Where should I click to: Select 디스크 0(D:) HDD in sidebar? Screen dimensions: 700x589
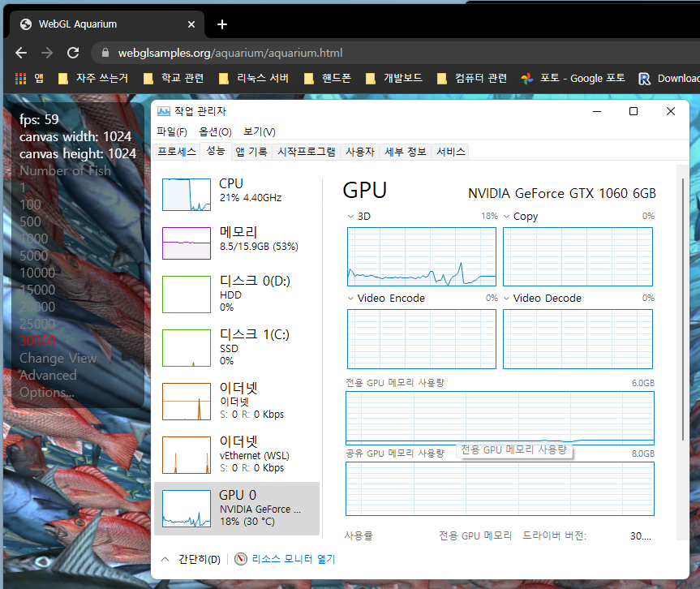click(x=237, y=294)
